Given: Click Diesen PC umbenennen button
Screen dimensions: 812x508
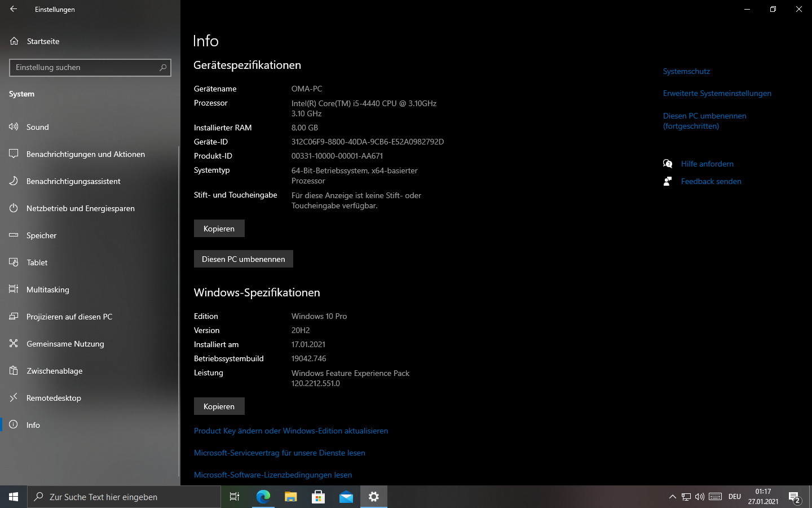Looking at the screenshot, I should 244,259.
